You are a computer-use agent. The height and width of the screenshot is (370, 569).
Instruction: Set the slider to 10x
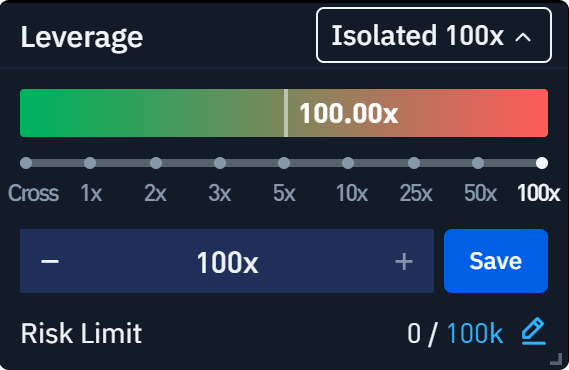tap(348, 163)
